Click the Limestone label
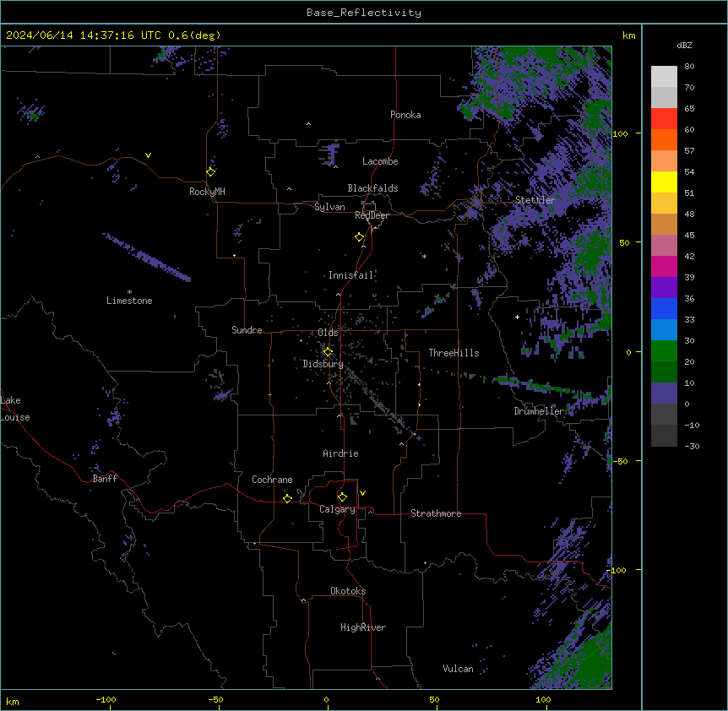The width and height of the screenshot is (728, 711). coord(129,301)
